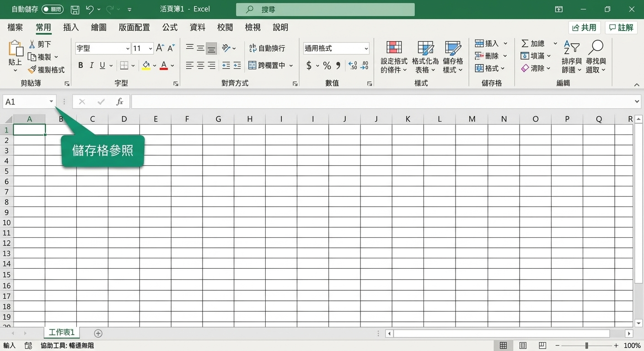Image resolution: width=644 pixels, height=351 pixels.
Task: Open the font name 字型 combo box
Action: tap(103, 48)
